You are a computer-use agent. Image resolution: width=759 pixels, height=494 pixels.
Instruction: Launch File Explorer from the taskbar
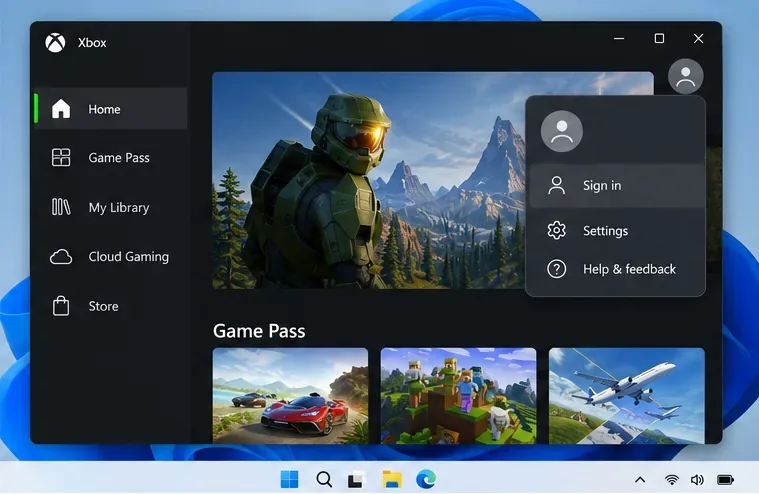[x=392, y=479]
